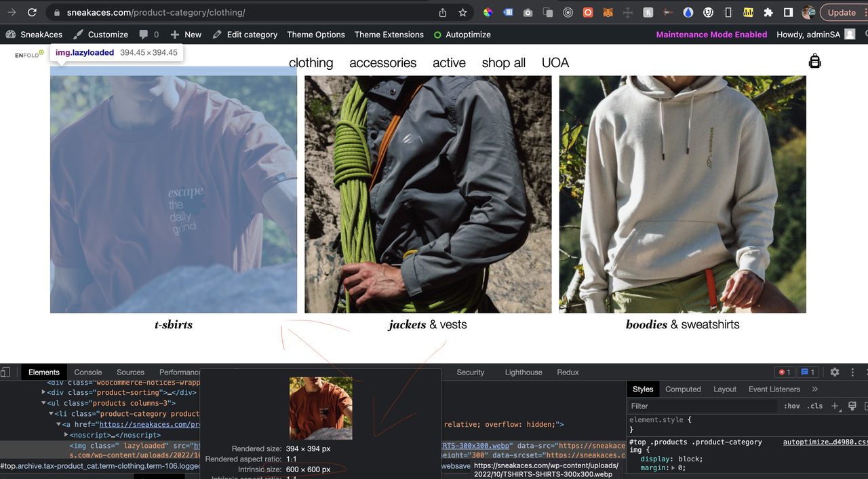Open the MetaMask fox extension

tap(608, 12)
